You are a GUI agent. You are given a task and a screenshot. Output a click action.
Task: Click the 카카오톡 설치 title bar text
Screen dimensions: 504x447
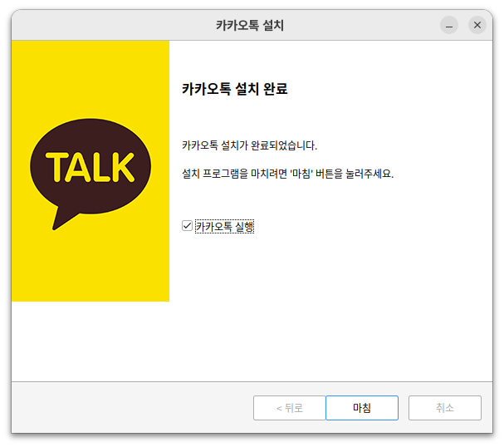point(250,25)
